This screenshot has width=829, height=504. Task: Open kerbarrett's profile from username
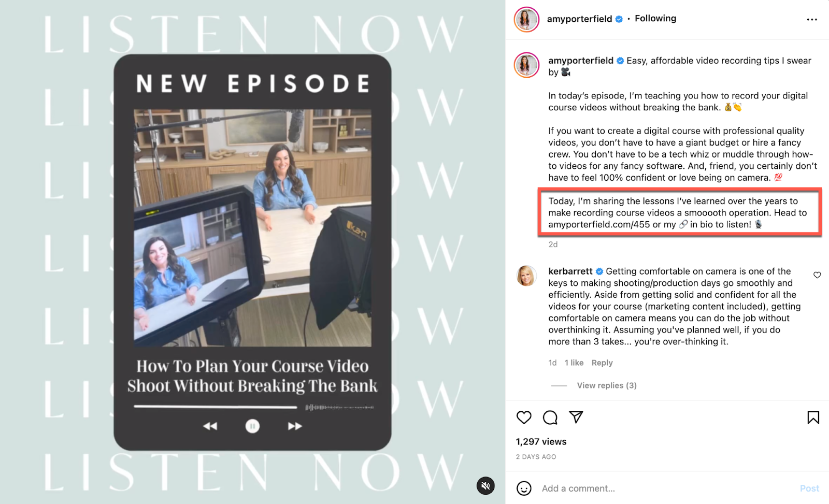570,271
